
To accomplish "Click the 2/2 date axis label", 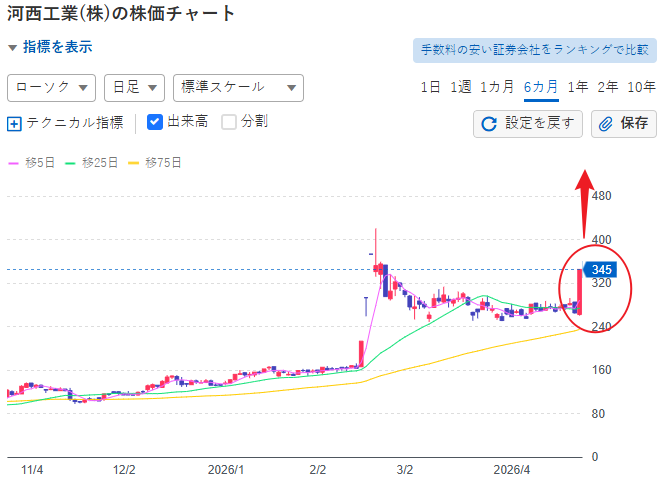I will coord(318,470).
